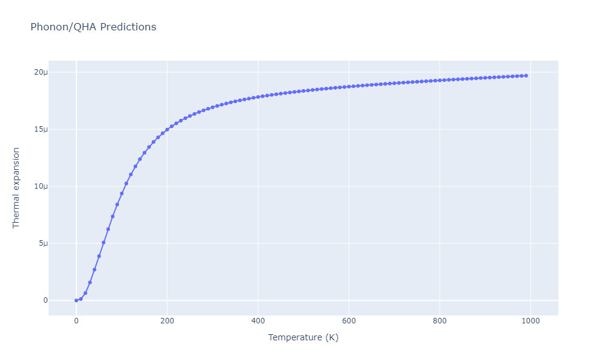The height and width of the screenshot is (364, 607).
Task: Select the last data point near 990 K
Action: pyautogui.click(x=526, y=76)
